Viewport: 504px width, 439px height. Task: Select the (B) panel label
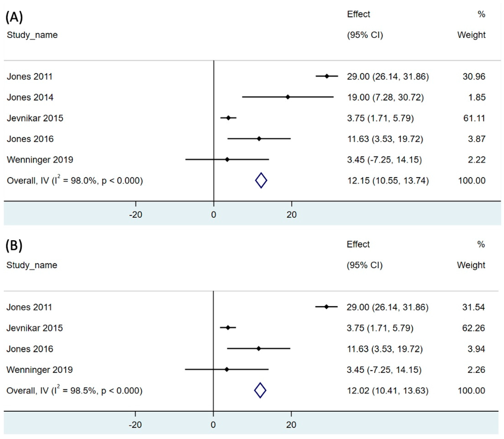(14, 246)
